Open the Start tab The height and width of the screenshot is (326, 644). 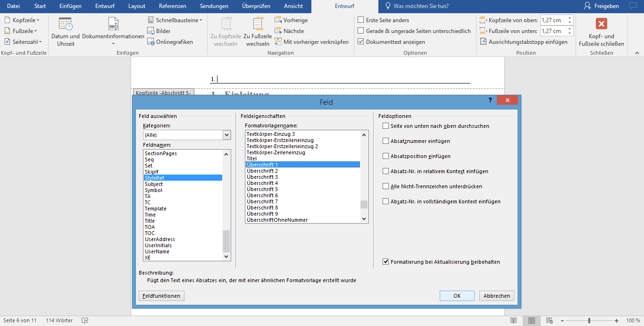point(40,6)
